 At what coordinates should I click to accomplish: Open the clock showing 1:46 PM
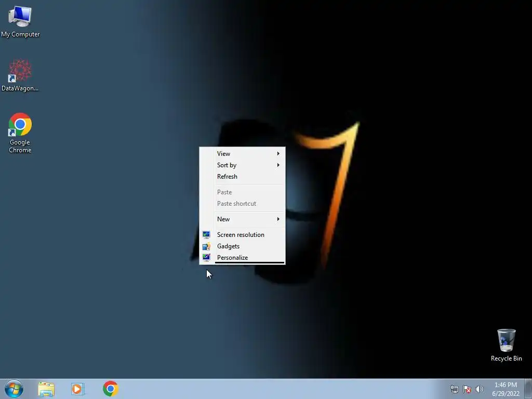click(x=506, y=389)
